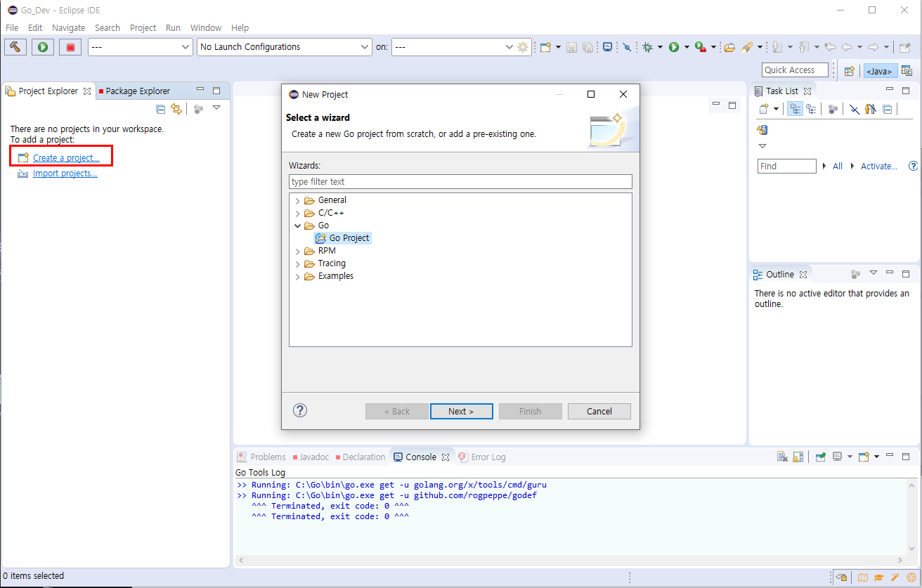Click Cancel in New Project dialog

599,411
